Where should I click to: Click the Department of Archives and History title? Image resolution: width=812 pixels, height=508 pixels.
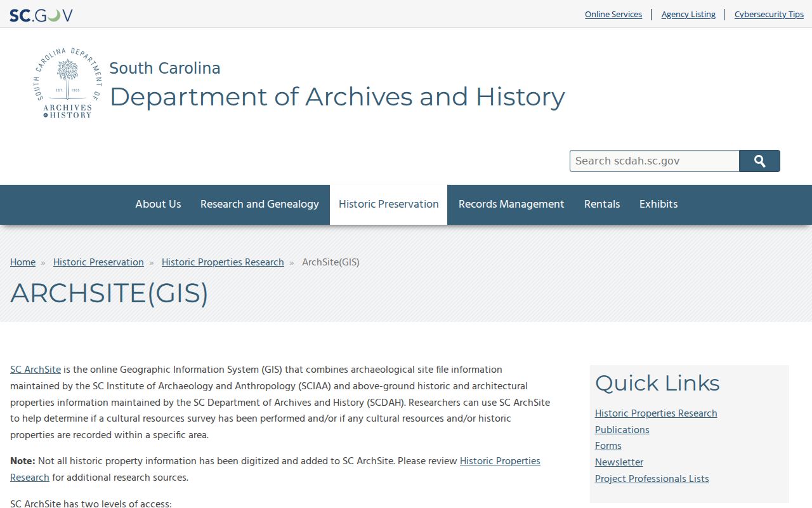pos(337,97)
